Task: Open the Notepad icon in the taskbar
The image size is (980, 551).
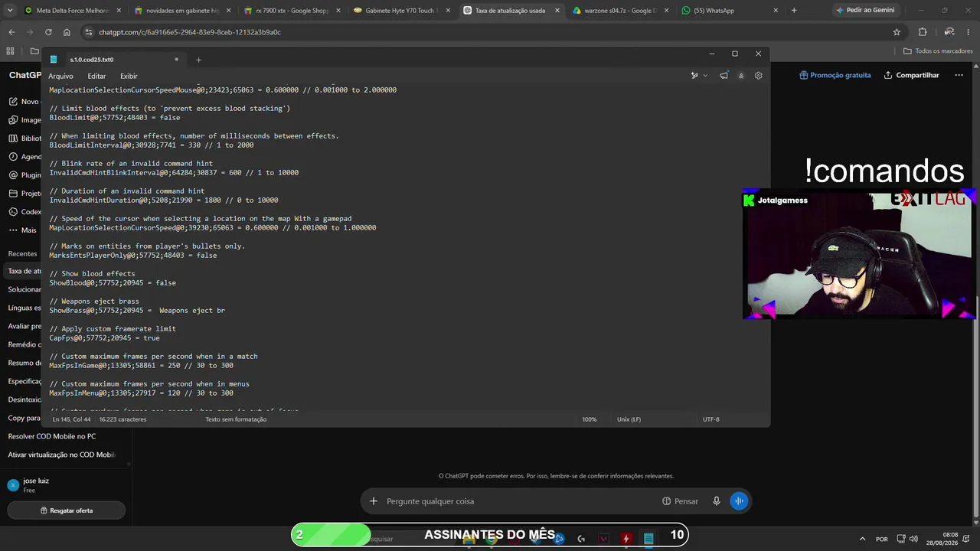Action: click(648, 538)
